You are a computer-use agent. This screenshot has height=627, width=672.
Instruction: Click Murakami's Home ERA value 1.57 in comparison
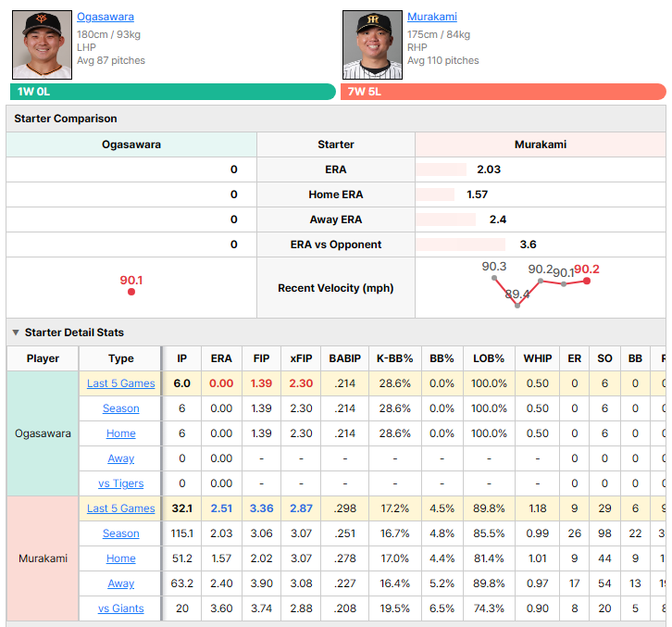point(477,194)
